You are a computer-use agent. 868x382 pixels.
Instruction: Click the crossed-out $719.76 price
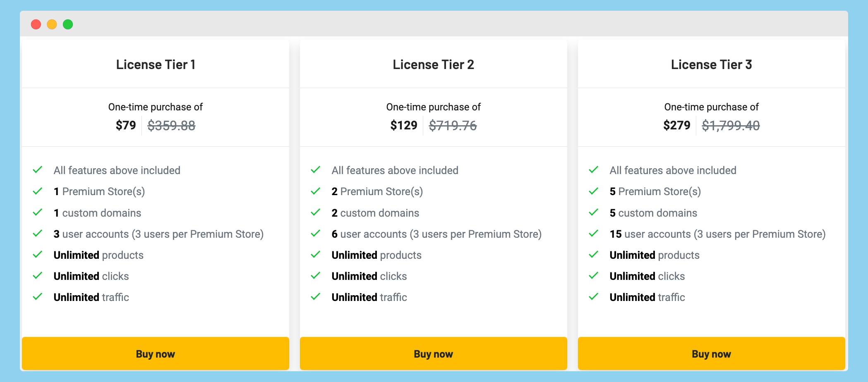(x=453, y=125)
